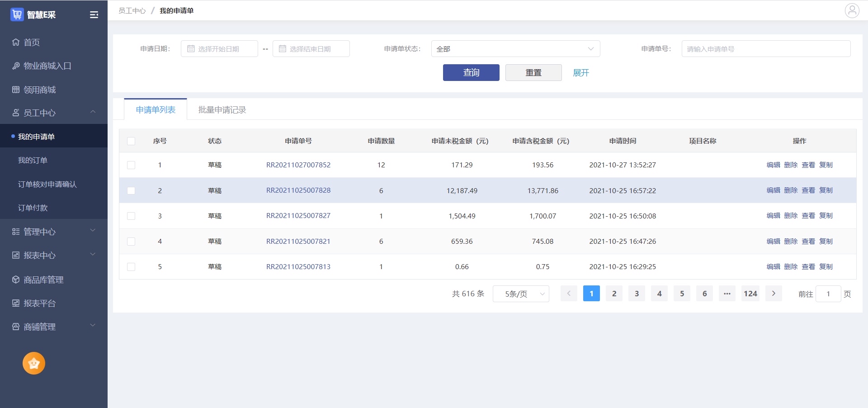Click the 重置 reset button
Image resolution: width=868 pixels, height=408 pixels.
533,72
